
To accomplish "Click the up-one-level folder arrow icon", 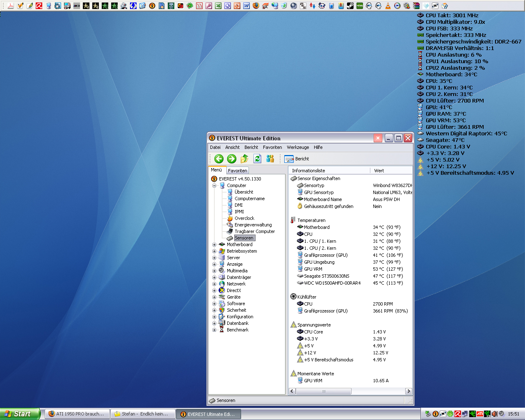I will coord(244,159).
